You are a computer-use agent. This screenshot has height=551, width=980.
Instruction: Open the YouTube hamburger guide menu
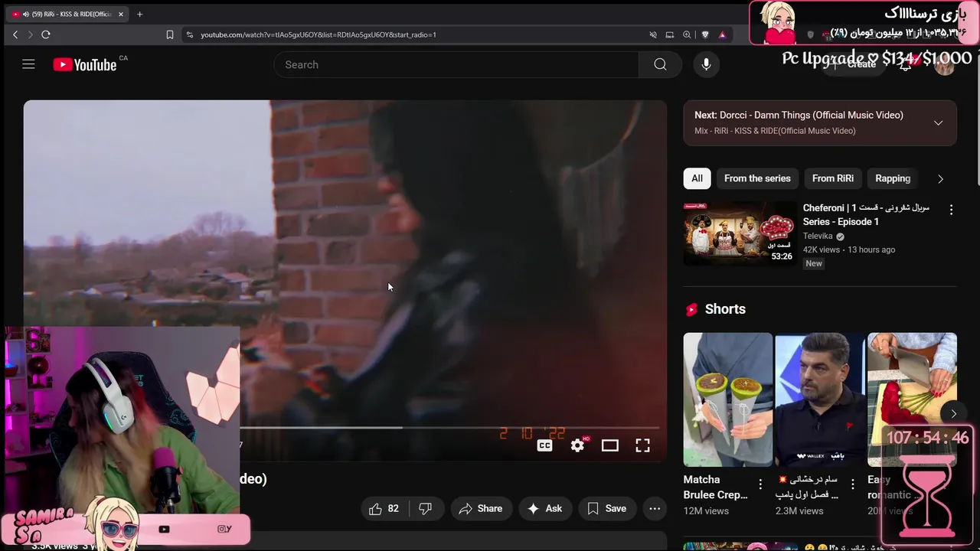28,64
